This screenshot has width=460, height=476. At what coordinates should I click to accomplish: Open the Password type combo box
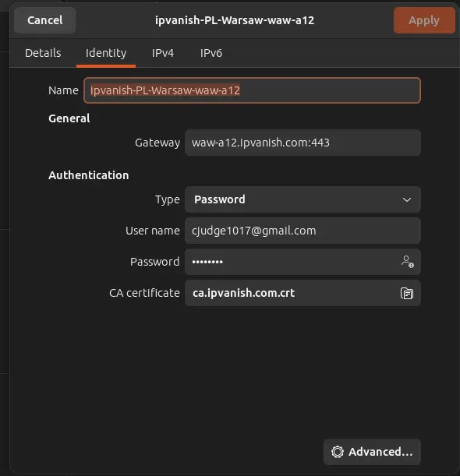pyautogui.click(x=303, y=199)
